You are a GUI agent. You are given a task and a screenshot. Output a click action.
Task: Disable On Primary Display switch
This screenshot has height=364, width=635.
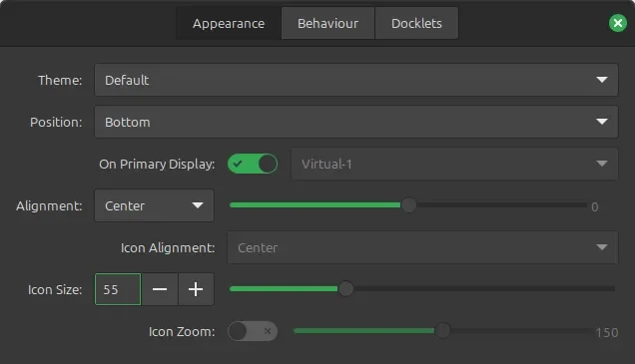(253, 164)
